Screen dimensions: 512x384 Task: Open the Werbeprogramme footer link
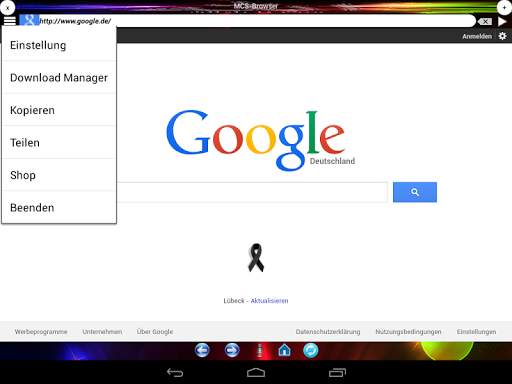41,332
